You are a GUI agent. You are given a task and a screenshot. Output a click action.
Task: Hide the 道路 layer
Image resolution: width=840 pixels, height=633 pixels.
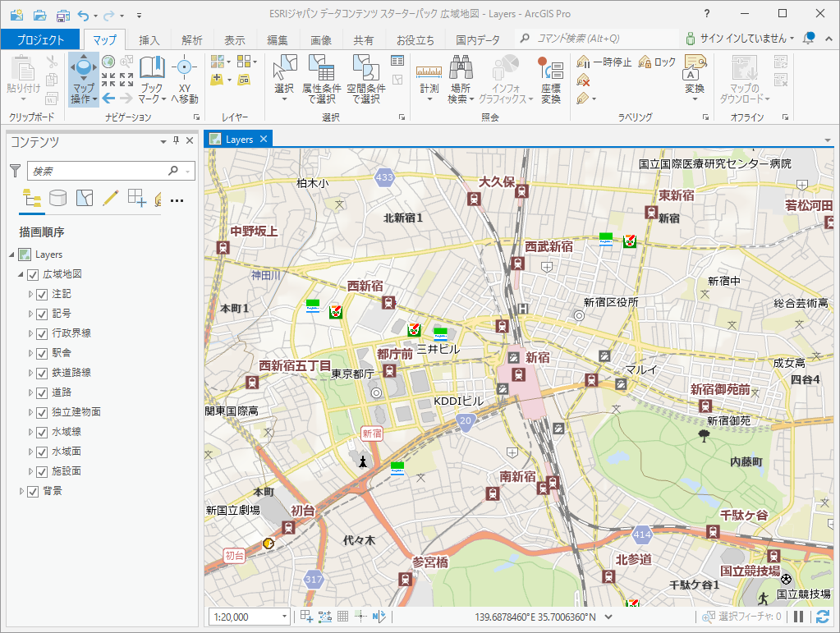click(42, 393)
